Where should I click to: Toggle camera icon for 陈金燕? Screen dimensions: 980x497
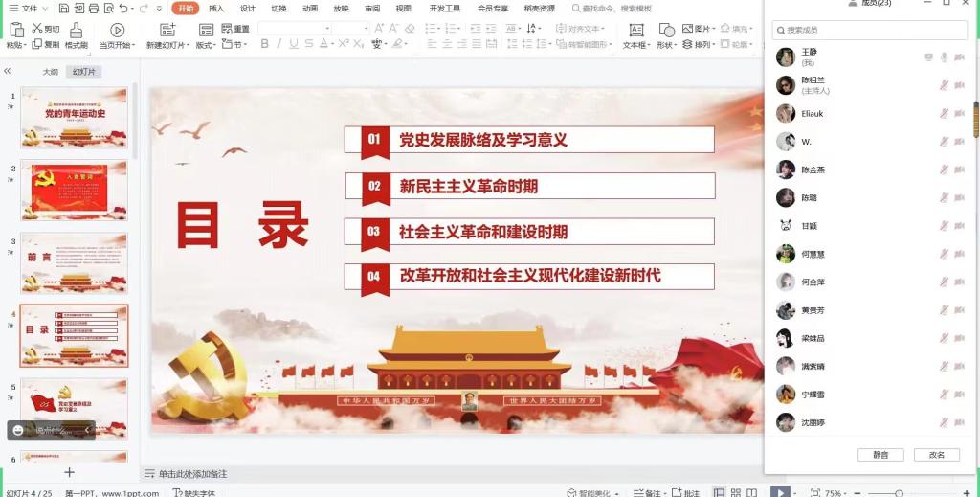coord(959,169)
